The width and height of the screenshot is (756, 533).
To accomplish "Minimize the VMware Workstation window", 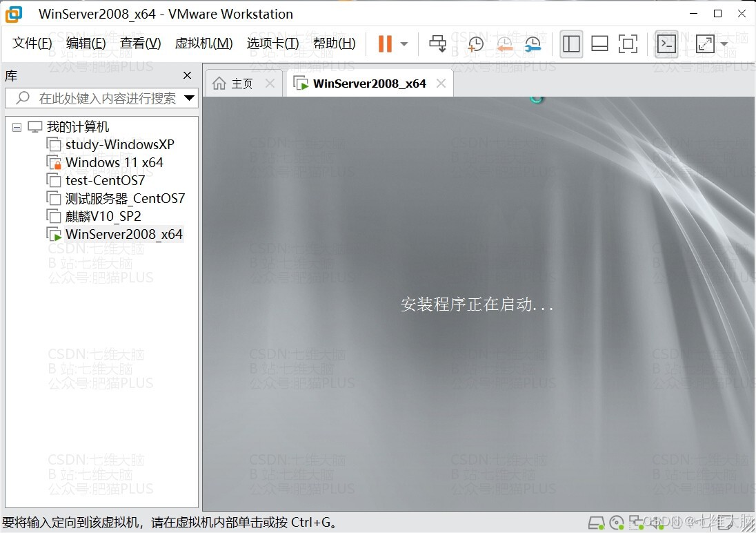I will click(x=693, y=14).
